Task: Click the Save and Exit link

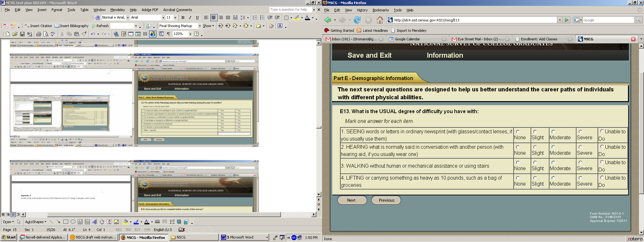Action: [369, 55]
